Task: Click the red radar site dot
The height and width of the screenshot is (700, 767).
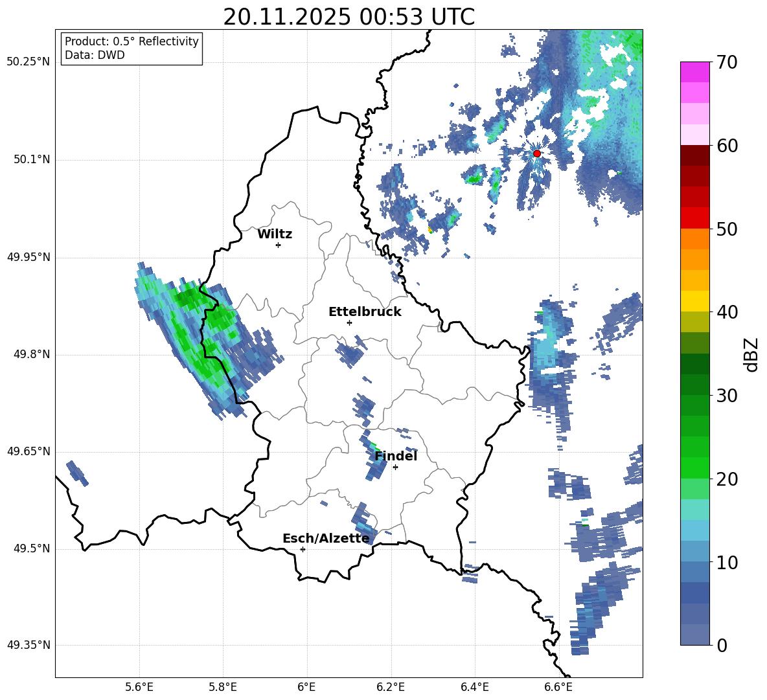Action: coord(536,153)
